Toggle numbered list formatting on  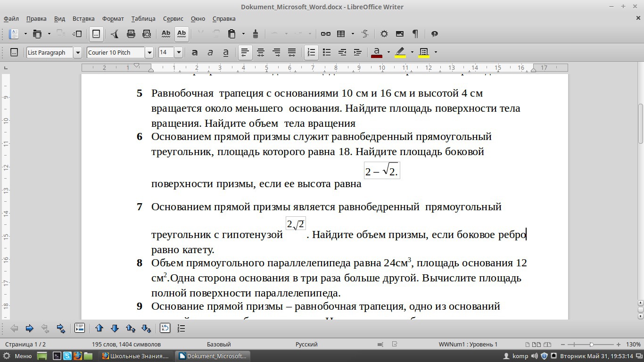(x=311, y=52)
